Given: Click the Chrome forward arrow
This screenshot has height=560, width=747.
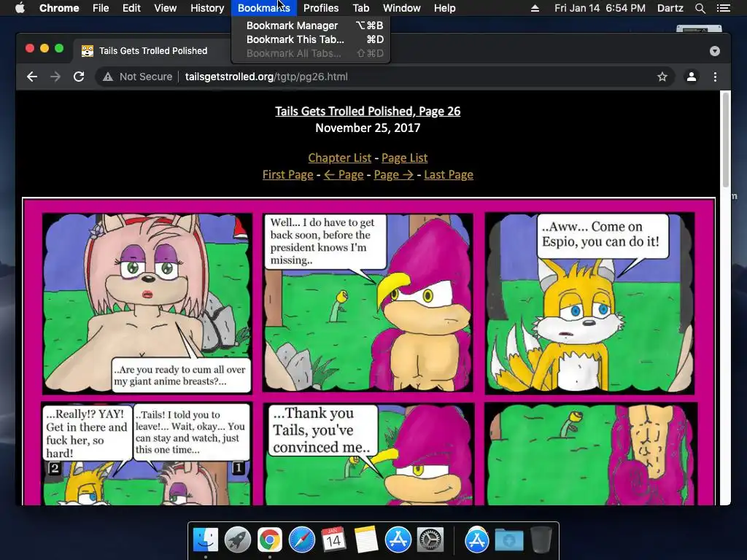Looking at the screenshot, I should tap(55, 77).
